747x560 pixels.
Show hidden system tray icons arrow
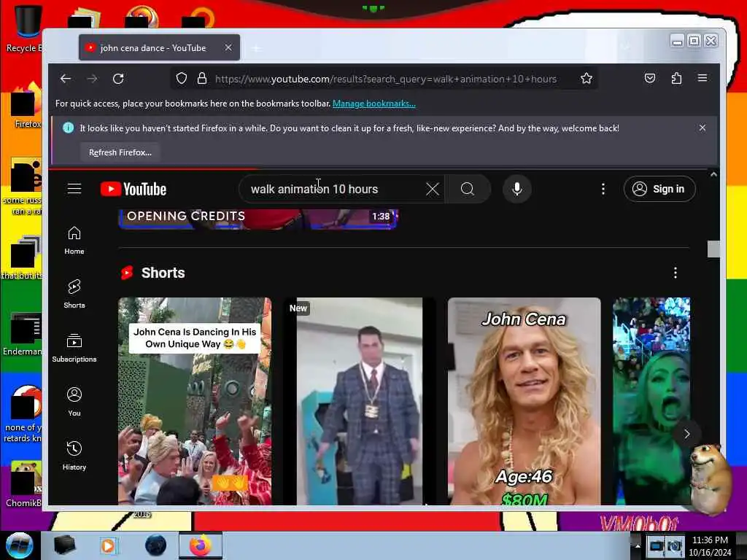[638, 545]
